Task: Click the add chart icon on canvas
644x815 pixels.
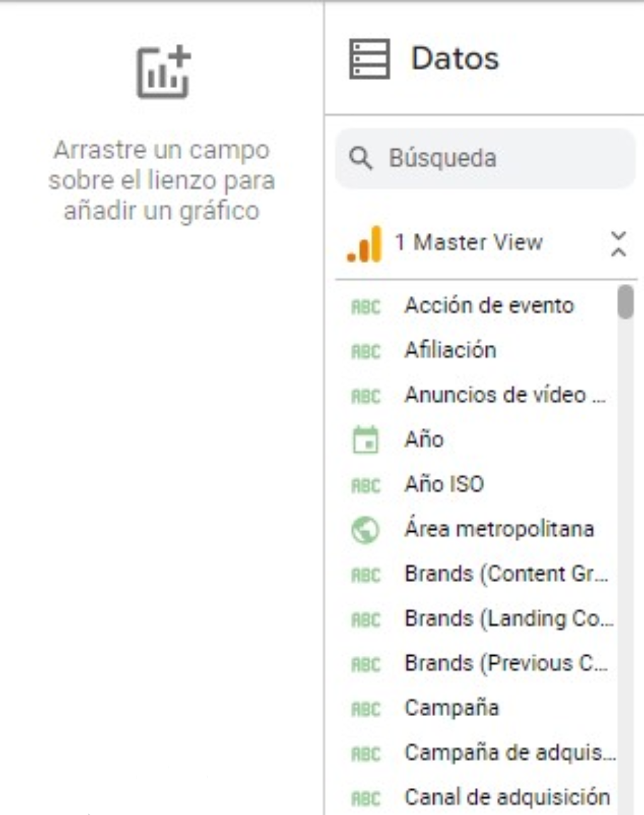Action: pyautogui.click(x=163, y=72)
